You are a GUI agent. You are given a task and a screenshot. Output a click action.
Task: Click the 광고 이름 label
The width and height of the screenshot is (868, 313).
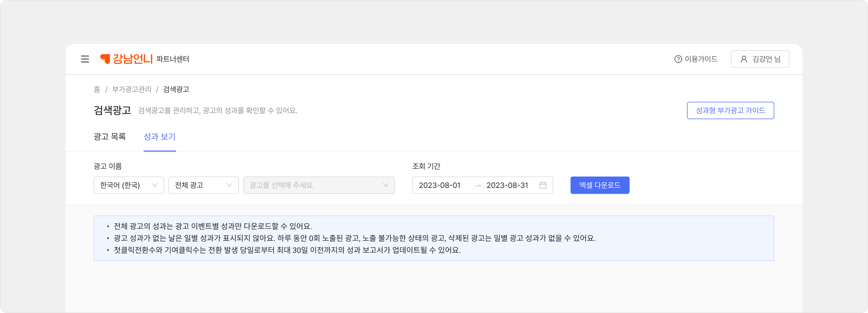point(108,166)
